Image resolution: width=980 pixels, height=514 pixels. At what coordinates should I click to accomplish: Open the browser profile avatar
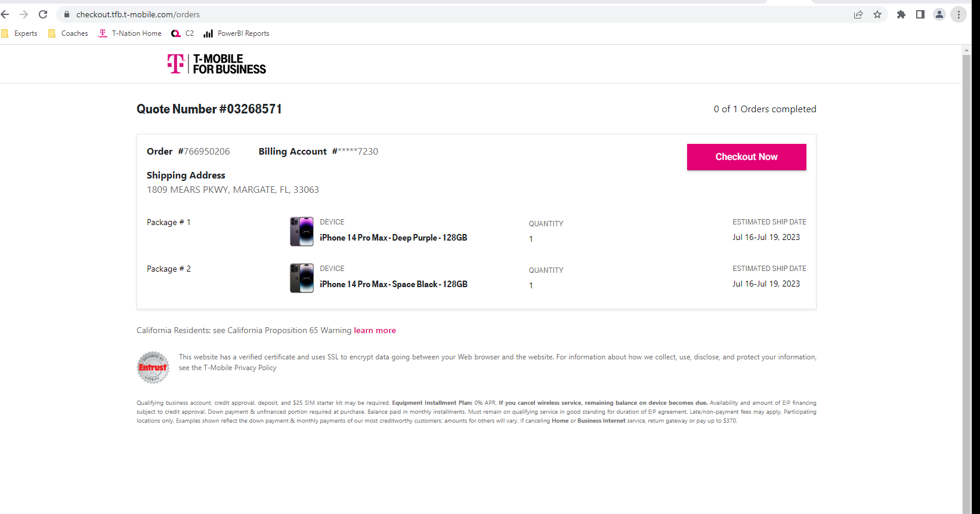(x=939, y=14)
